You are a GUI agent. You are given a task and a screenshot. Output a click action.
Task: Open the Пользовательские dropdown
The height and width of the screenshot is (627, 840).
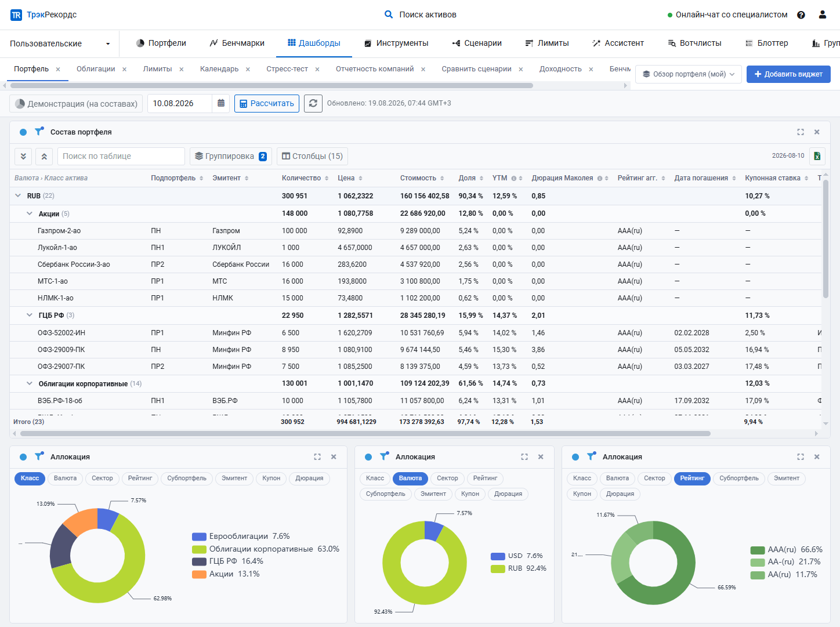click(x=60, y=44)
